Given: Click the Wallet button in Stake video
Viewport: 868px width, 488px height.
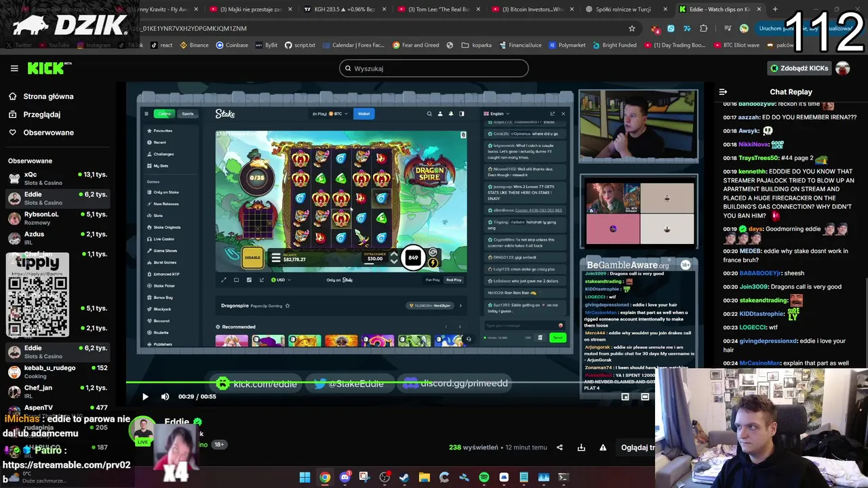Looking at the screenshot, I should 363,114.
